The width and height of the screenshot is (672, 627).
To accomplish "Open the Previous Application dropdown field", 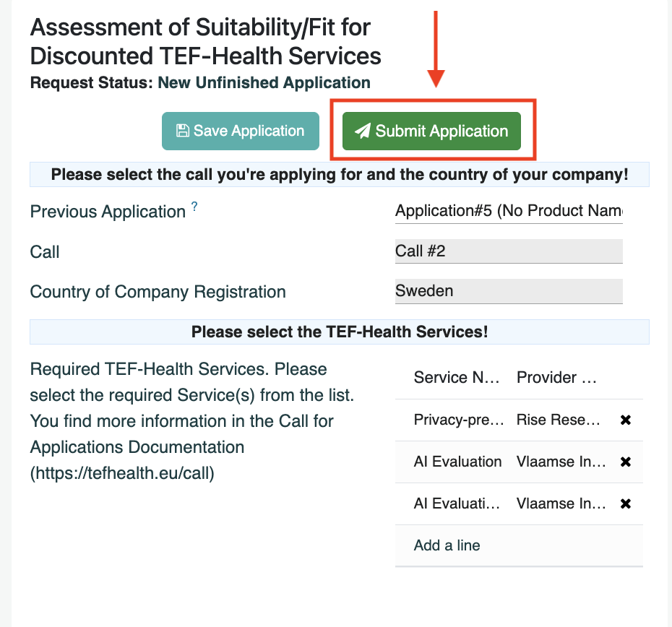I will tap(509, 211).
